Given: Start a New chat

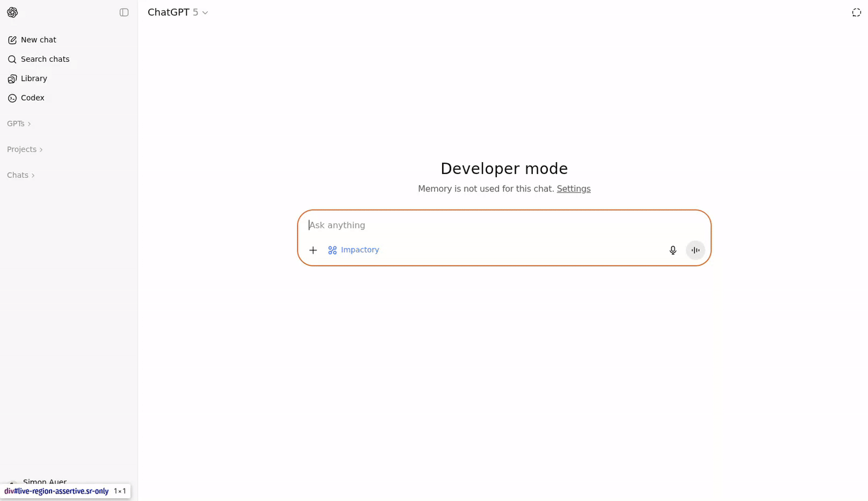Looking at the screenshot, I should [x=38, y=40].
